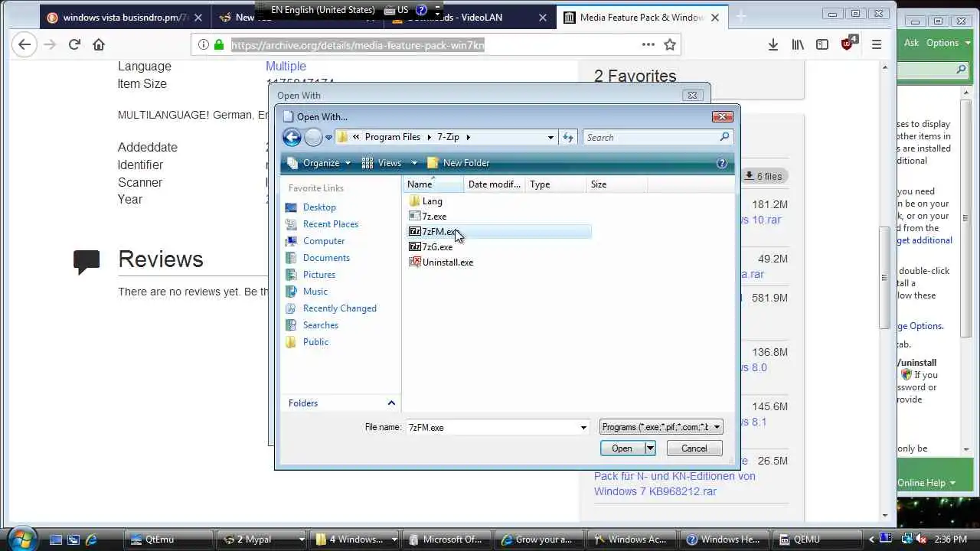Click the Program Files path segment
980x551 pixels.
(x=392, y=137)
